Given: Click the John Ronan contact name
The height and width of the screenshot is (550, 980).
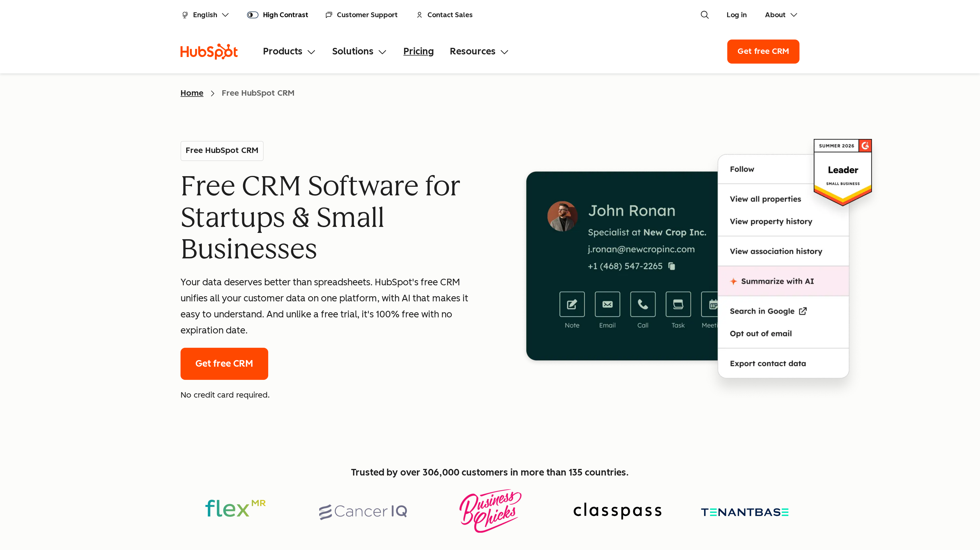Looking at the screenshot, I should (632, 210).
